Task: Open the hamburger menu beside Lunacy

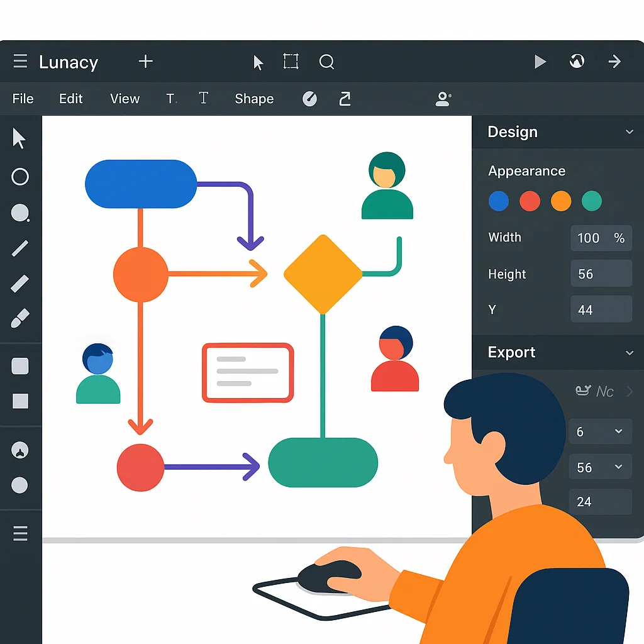Action: pos(20,62)
